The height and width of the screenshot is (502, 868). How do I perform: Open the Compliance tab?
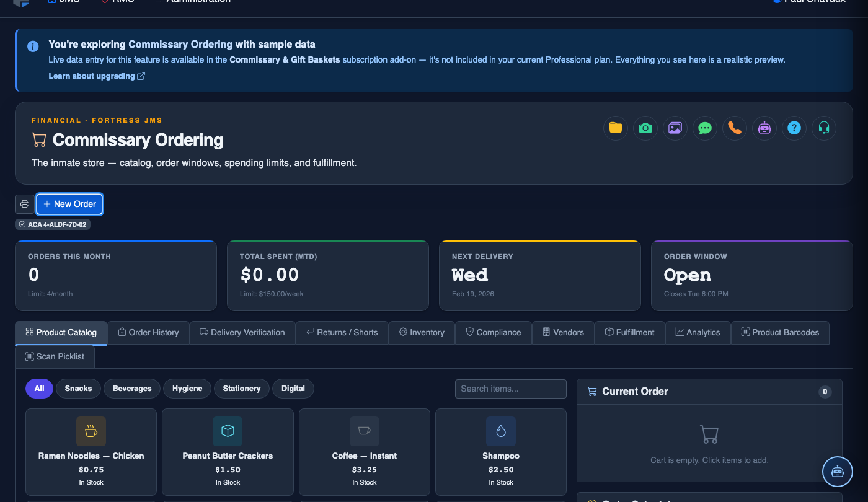tap(494, 333)
